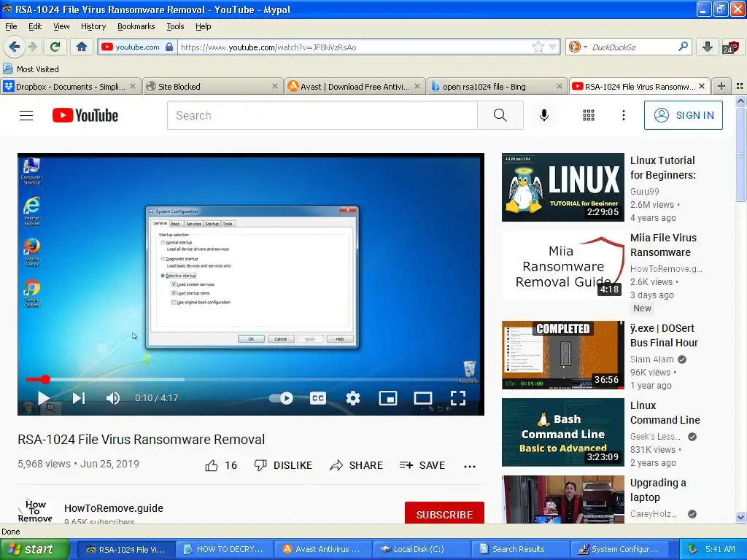This screenshot has width=747, height=560.
Task: Click the SAVE to playlist button
Action: click(422, 465)
